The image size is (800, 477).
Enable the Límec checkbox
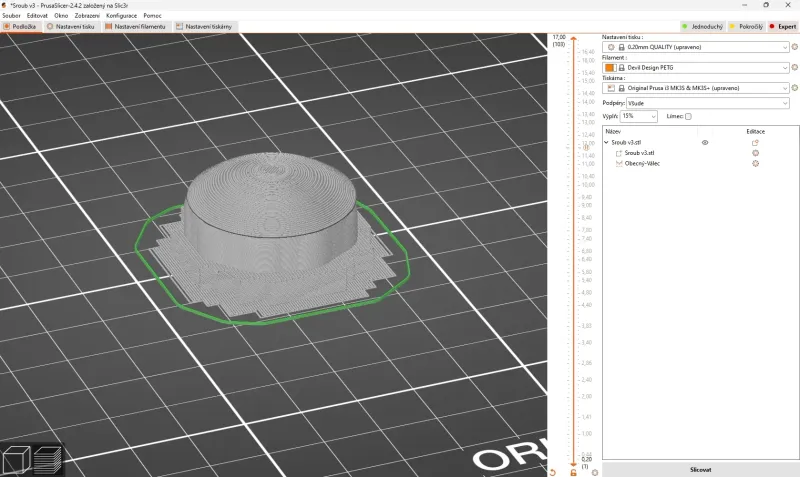688,116
